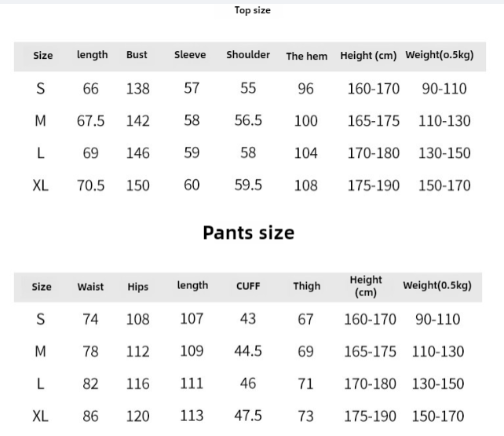Click sleeve value 60 in XL row
The height and width of the screenshot is (436, 504).
[192, 185]
